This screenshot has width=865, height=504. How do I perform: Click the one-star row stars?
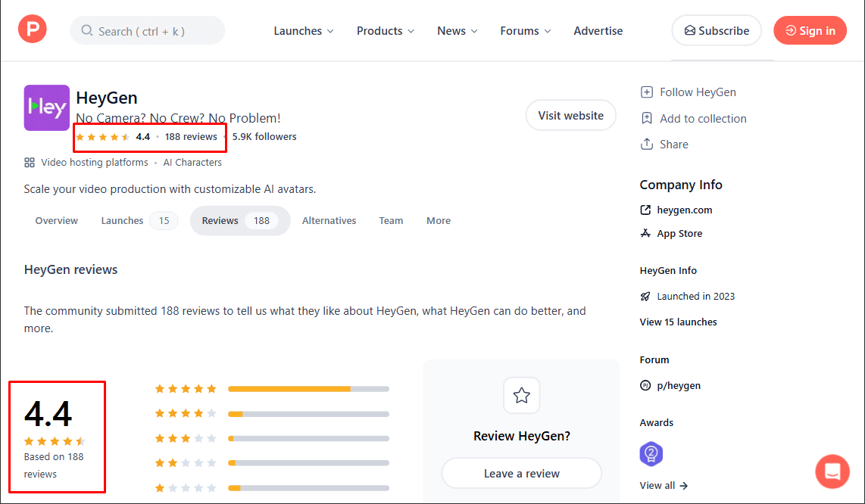pyautogui.click(x=186, y=487)
